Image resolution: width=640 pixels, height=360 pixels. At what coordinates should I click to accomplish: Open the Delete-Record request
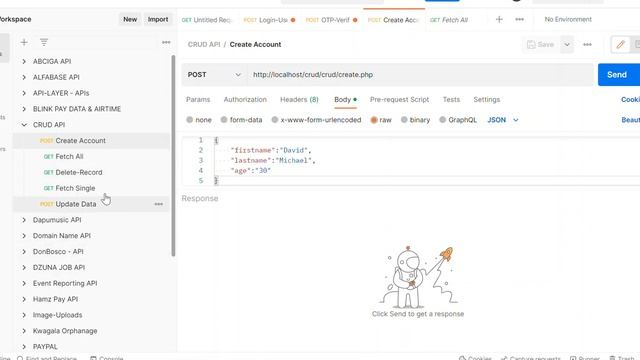pos(78,172)
